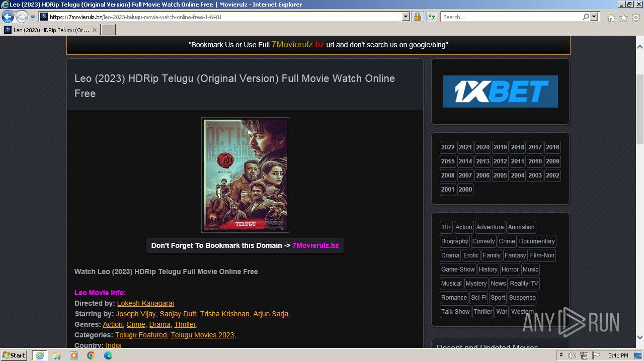Viewport: 644px width, 362px height.
Task: Open Trisha Krishnan actor link
Action: click(x=225, y=314)
